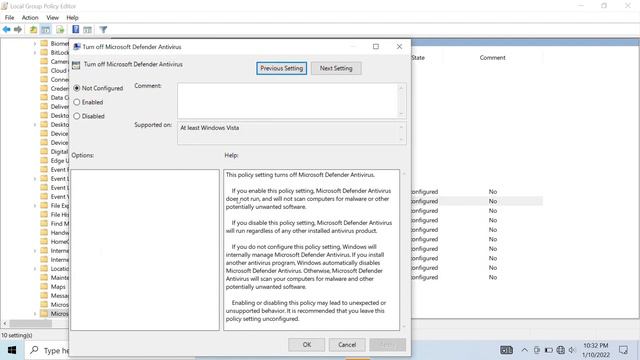Click the taskbar search box
640x360 pixels.
coord(47,350)
